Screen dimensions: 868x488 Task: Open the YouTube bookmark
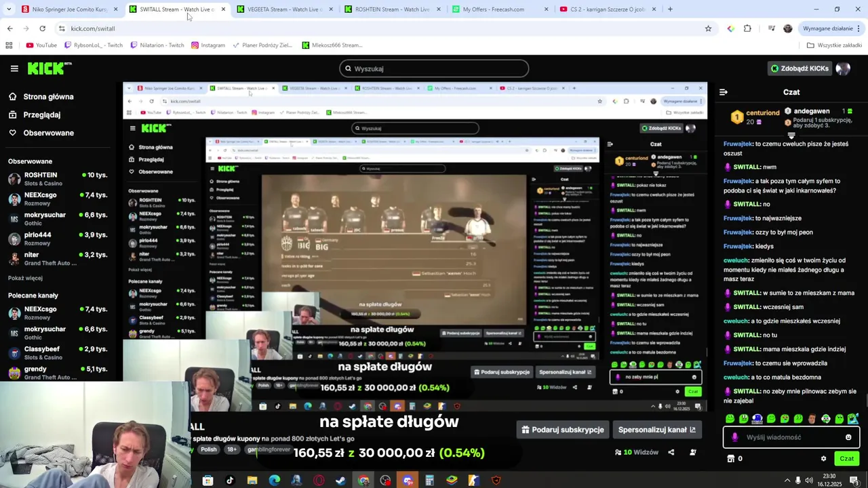point(41,45)
